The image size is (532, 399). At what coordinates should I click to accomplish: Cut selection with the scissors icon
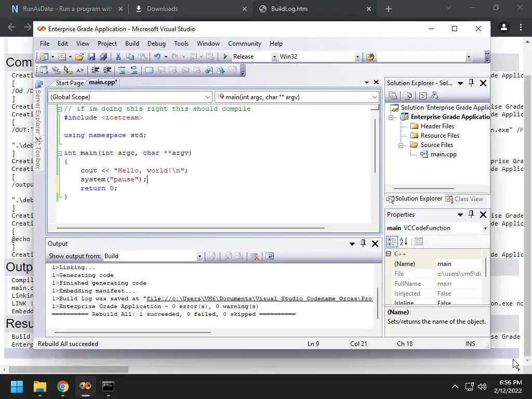(118, 57)
